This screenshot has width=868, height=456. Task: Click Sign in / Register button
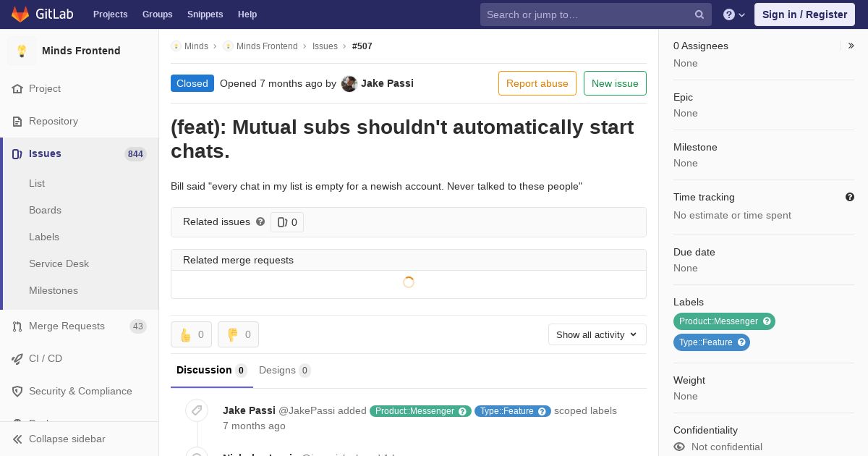[x=804, y=14]
